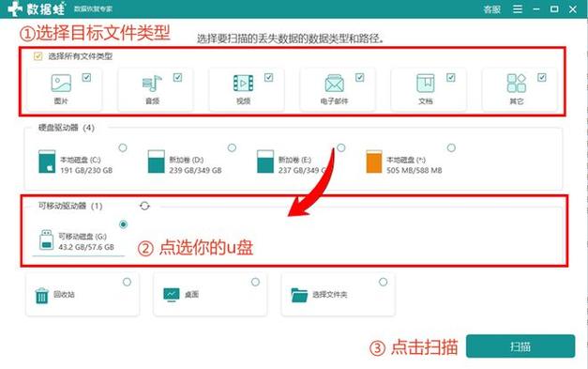Select the 本地磁盘 (C:) radio button
Screen dimensions: 588x369
click(123, 148)
